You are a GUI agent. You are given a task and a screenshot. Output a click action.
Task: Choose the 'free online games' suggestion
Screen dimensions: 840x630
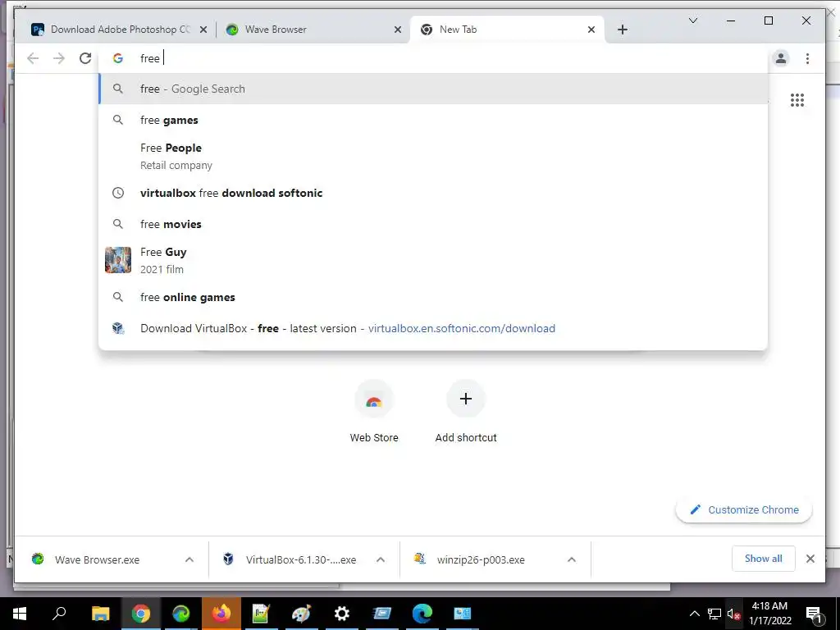tap(433, 297)
